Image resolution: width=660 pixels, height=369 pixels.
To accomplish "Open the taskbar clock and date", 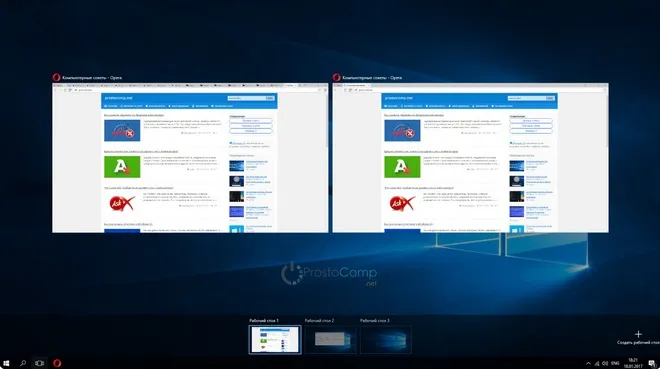I will 633,364.
